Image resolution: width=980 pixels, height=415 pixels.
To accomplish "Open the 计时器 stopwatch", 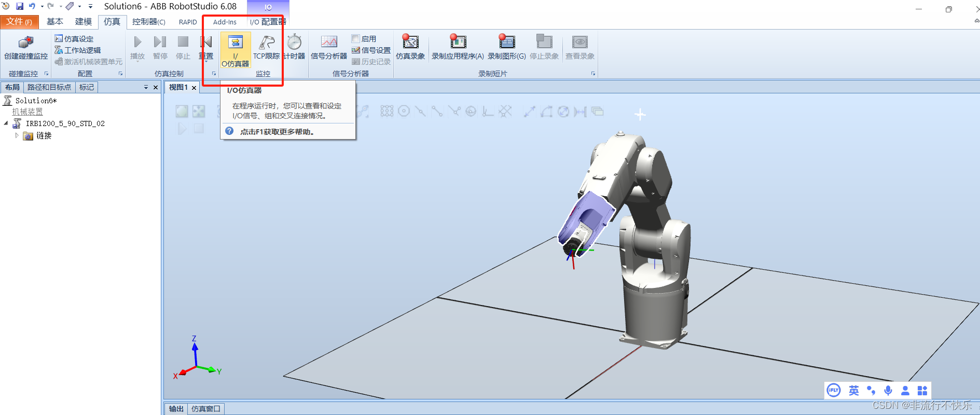I will tap(294, 47).
